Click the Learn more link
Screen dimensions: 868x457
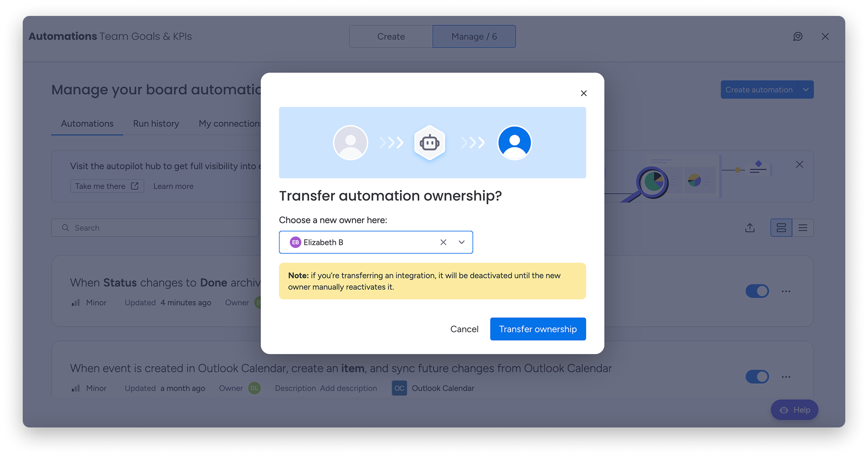(173, 186)
